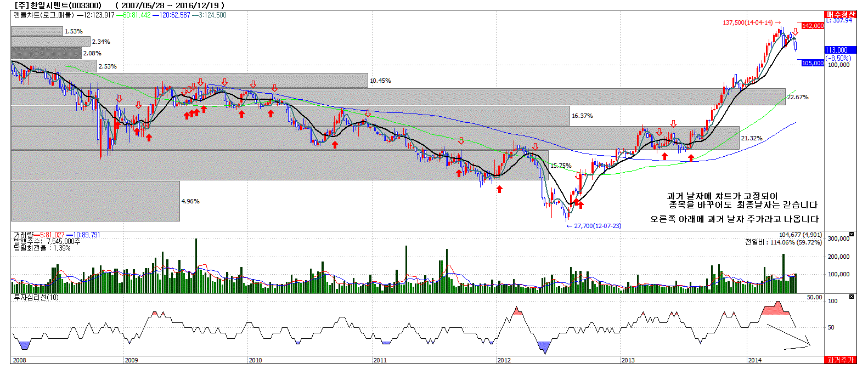Close the volume (거래량) panel
Viewport: 868px width, 375px height.
click(x=852, y=234)
